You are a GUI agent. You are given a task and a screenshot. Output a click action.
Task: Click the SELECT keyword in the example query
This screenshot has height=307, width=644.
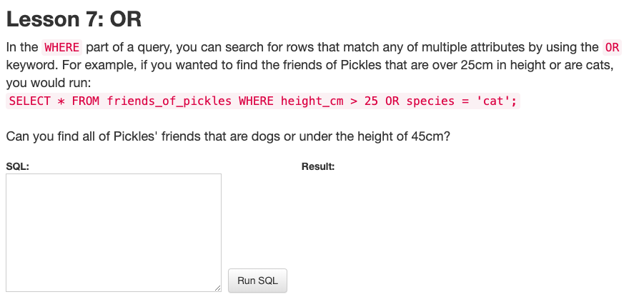pyautogui.click(x=29, y=101)
